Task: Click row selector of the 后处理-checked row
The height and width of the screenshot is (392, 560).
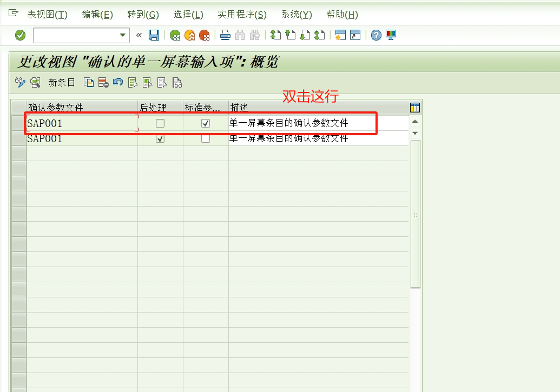Action: 18,138
